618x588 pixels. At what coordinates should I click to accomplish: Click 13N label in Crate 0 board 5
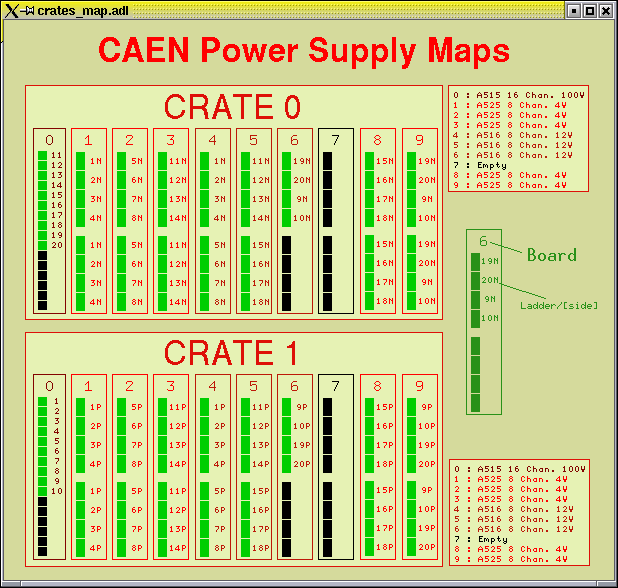[x=261, y=199]
